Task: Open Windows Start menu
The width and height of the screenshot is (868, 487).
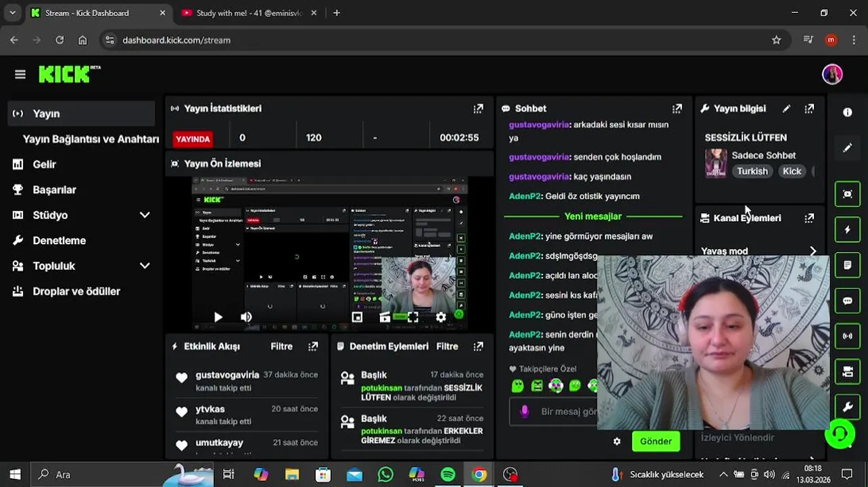Action: [x=15, y=475]
